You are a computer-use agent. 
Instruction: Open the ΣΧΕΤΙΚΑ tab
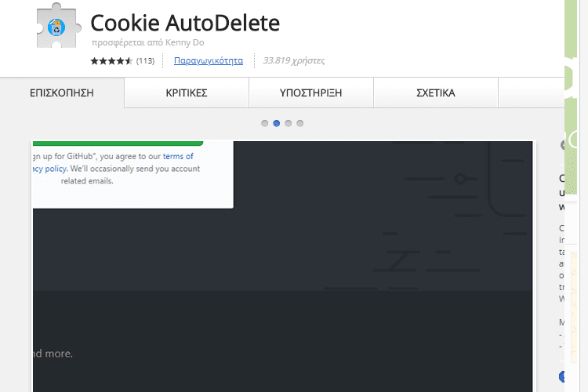436,93
